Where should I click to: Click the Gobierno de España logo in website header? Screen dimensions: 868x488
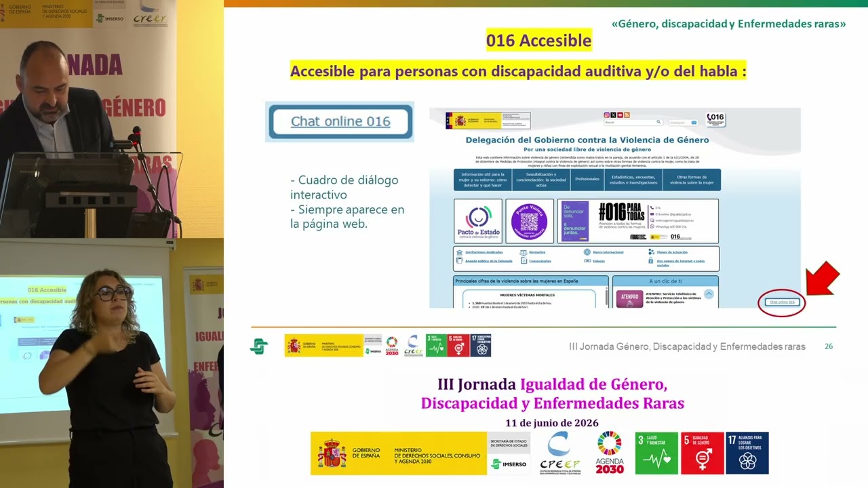[x=488, y=121]
